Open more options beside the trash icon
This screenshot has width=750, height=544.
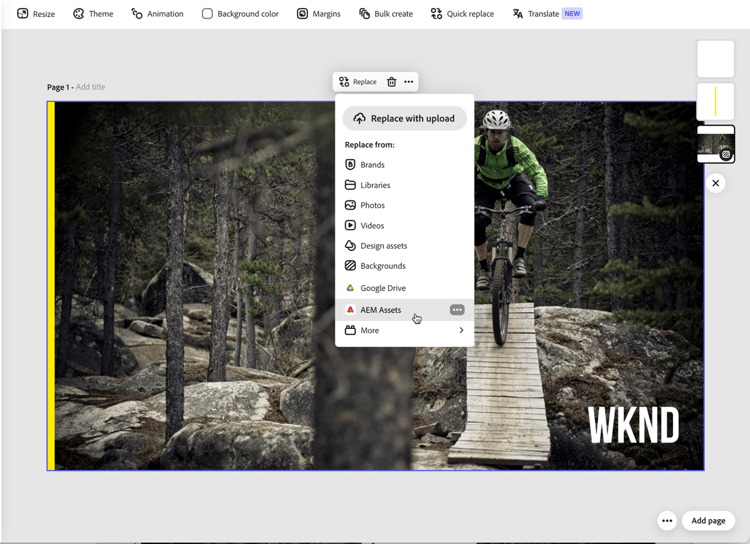click(408, 82)
